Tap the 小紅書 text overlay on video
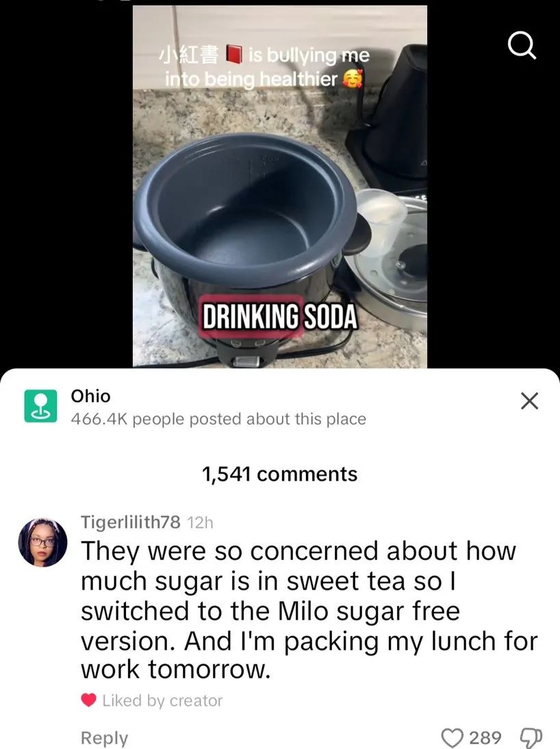 click(x=188, y=55)
